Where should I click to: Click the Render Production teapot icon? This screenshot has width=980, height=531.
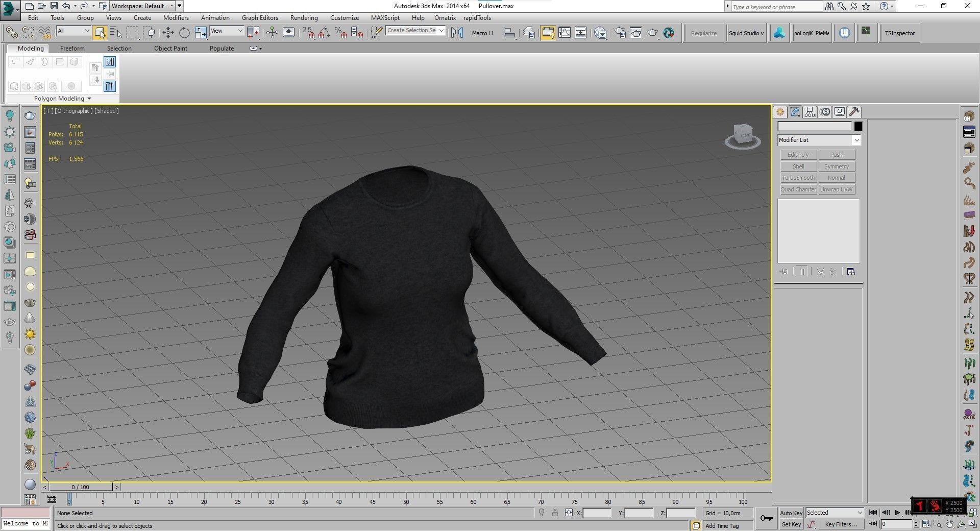coord(652,33)
